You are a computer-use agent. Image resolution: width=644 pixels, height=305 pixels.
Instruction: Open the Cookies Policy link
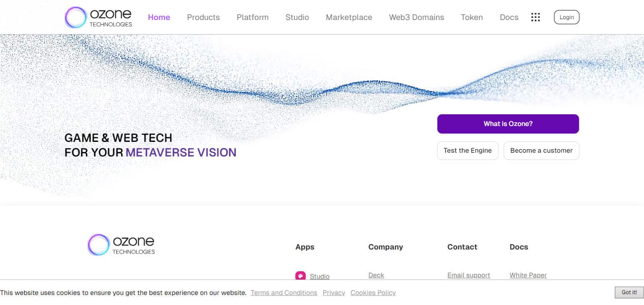click(373, 293)
